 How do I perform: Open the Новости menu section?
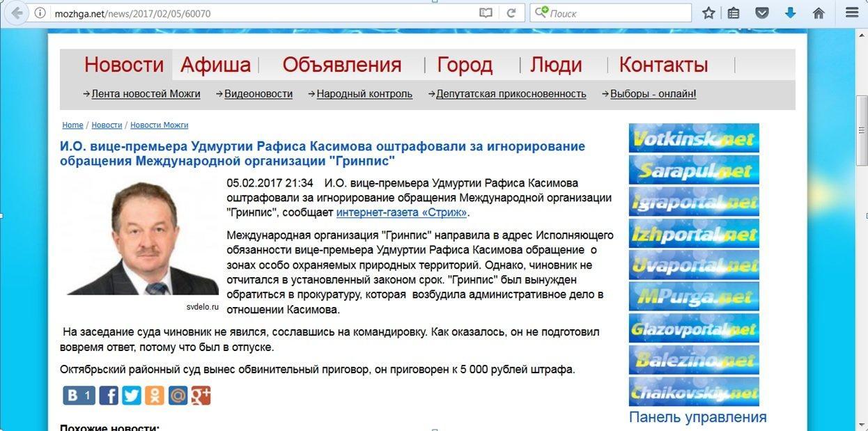(124, 65)
